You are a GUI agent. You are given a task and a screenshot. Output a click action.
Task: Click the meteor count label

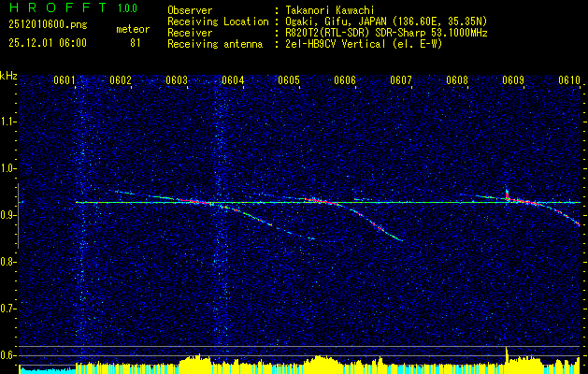point(133,29)
